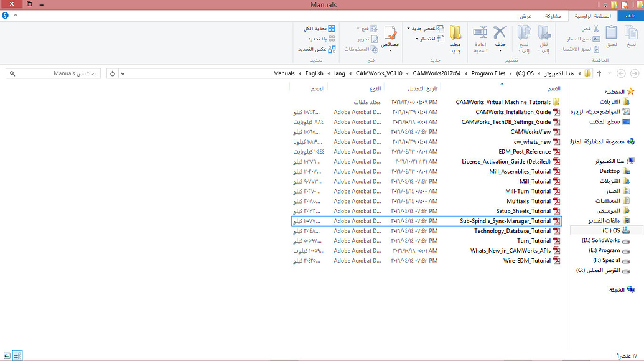Click the Edit (تحرير) ribbon item

point(368,39)
